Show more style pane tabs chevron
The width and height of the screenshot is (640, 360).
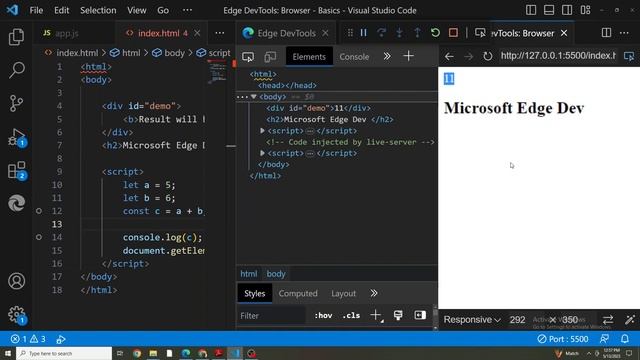tap(373, 293)
